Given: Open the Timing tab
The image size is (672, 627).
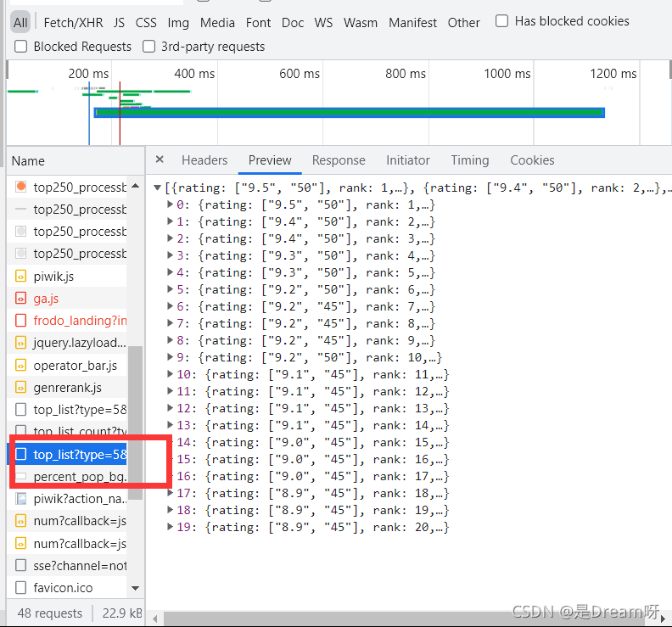Looking at the screenshot, I should point(470,160).
